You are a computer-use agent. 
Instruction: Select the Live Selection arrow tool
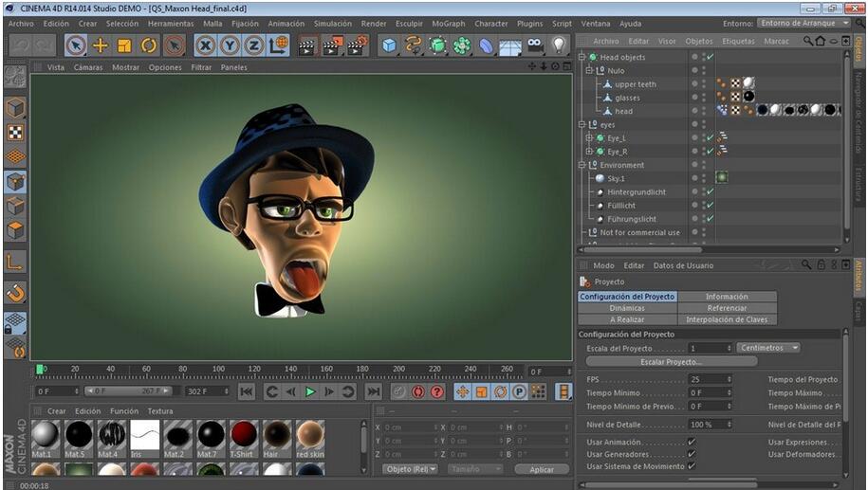[76, 45]
